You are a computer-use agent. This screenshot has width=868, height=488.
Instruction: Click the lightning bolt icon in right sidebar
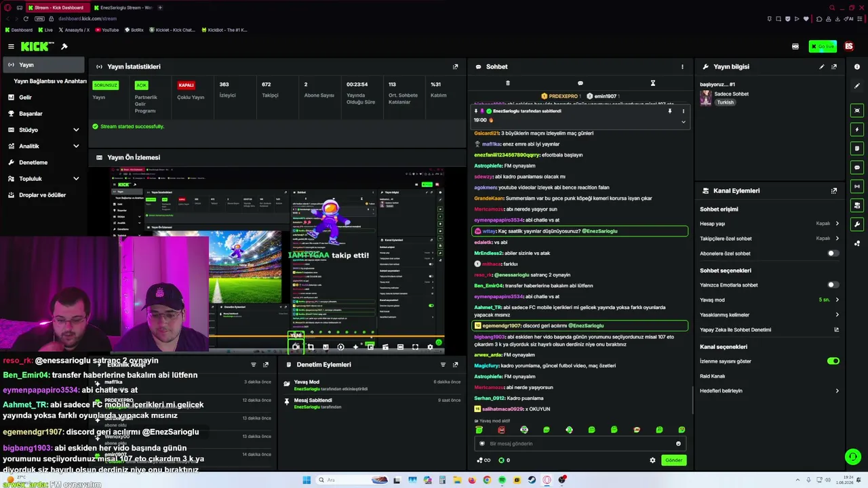click(857, 129)
